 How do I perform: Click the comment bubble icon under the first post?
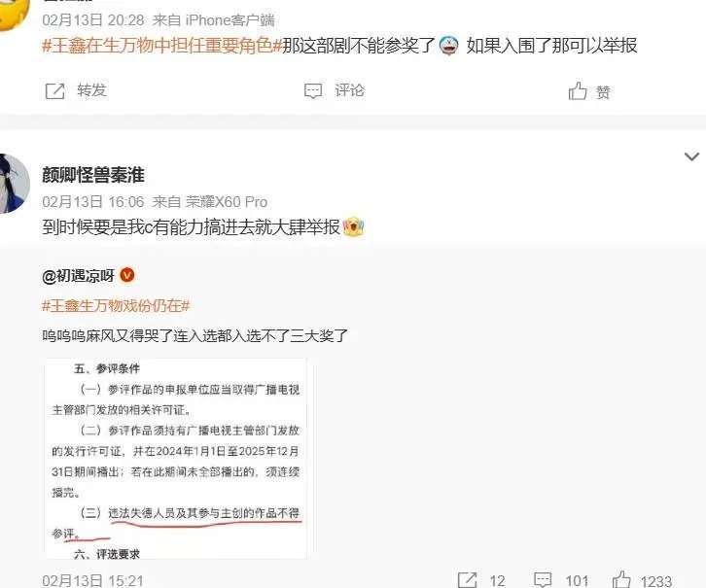point(313,91)
